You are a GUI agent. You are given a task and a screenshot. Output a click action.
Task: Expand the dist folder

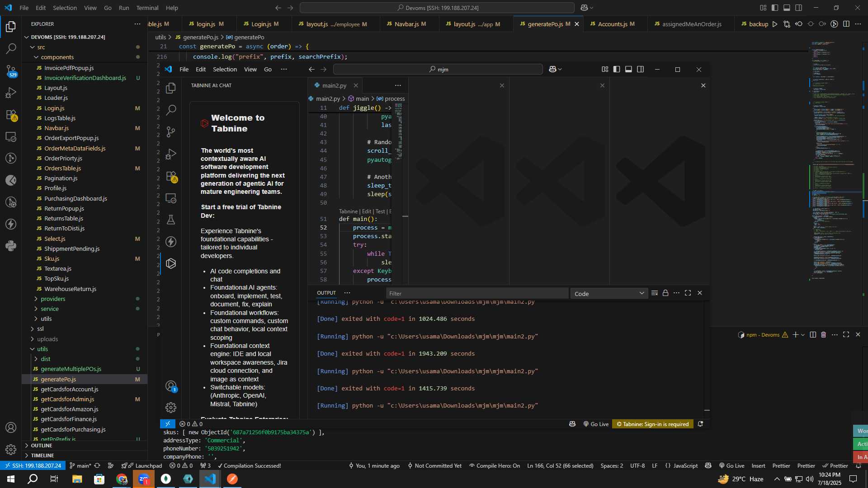click(45, 359)
